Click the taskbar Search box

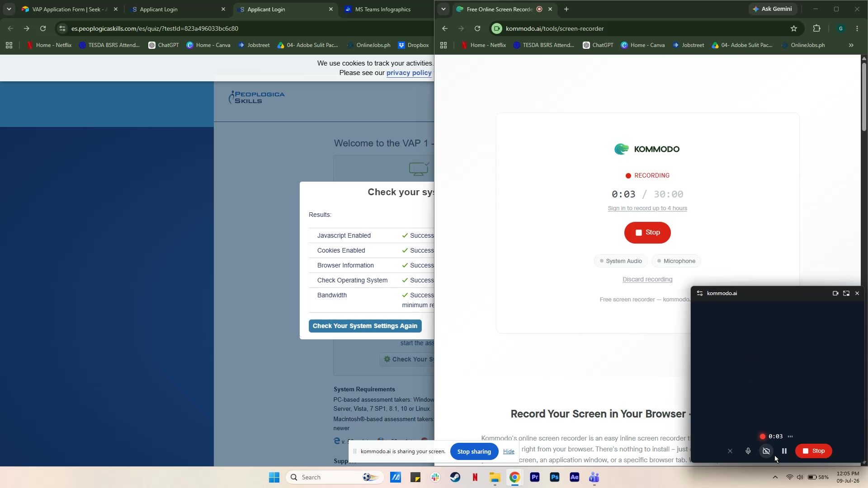335,477
